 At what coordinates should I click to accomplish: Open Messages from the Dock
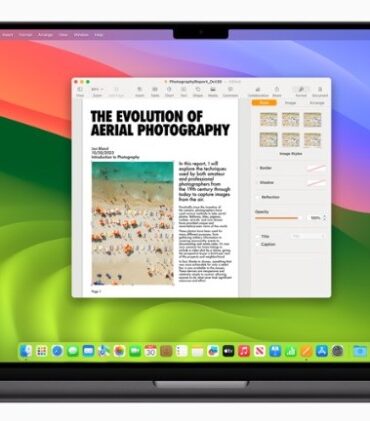pyautogui.click(x=73, y=351)
